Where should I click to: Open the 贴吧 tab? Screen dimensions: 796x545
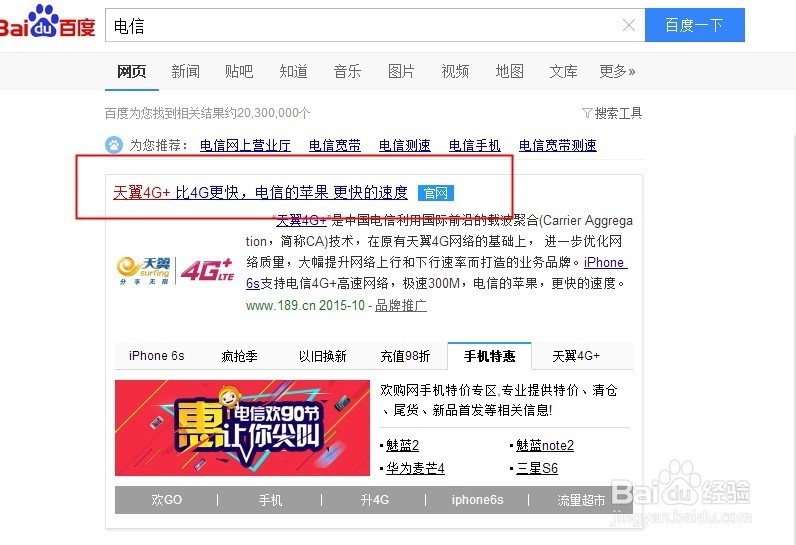pos(239,72)
